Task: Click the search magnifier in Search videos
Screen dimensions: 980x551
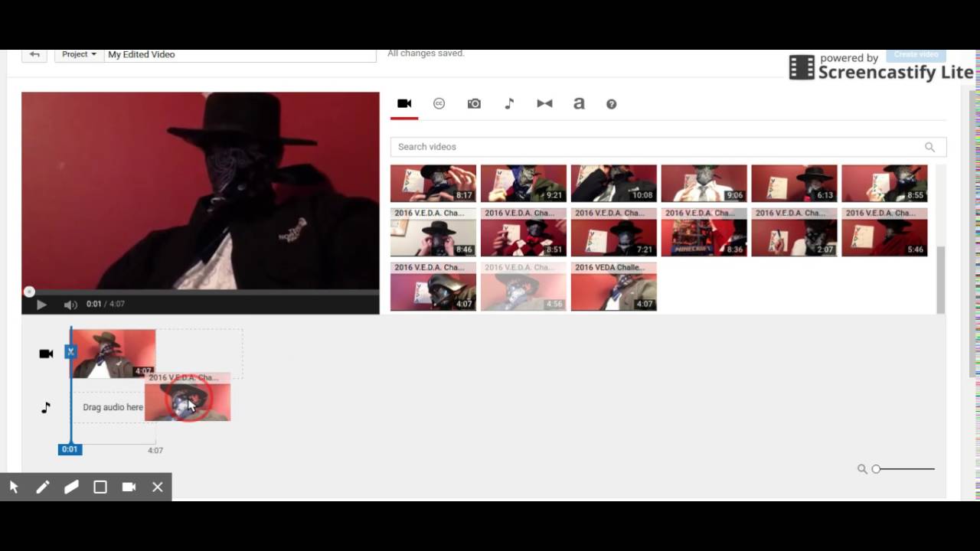Action: (x=929, y=147)
